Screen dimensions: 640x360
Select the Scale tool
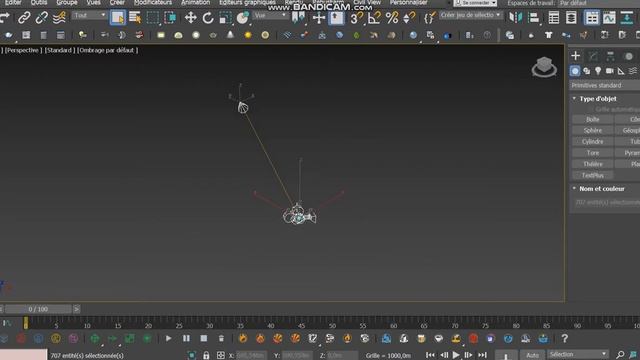point(225,18)
